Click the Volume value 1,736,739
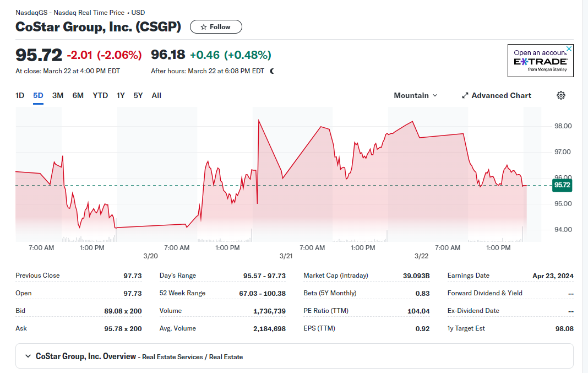 tap(269, 311)
